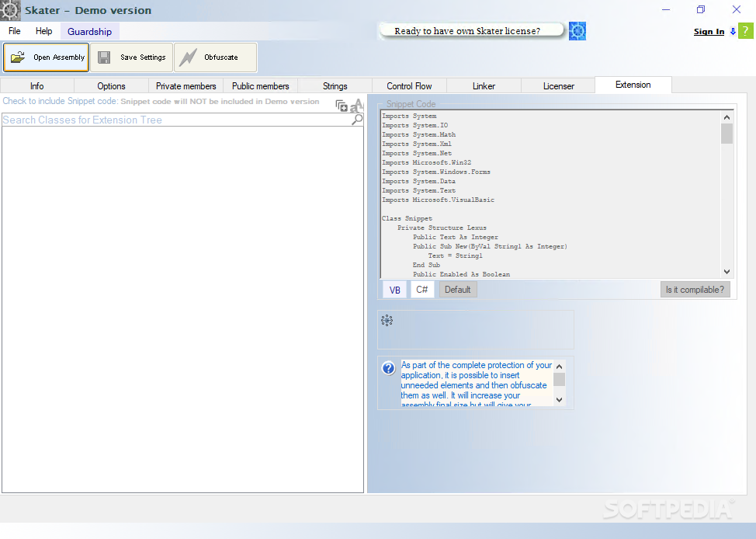Image resolution: width=756 pixels, height=539 pixels.
Task: Click the Save Settings toolbar button
Action: tap(131, 57)
